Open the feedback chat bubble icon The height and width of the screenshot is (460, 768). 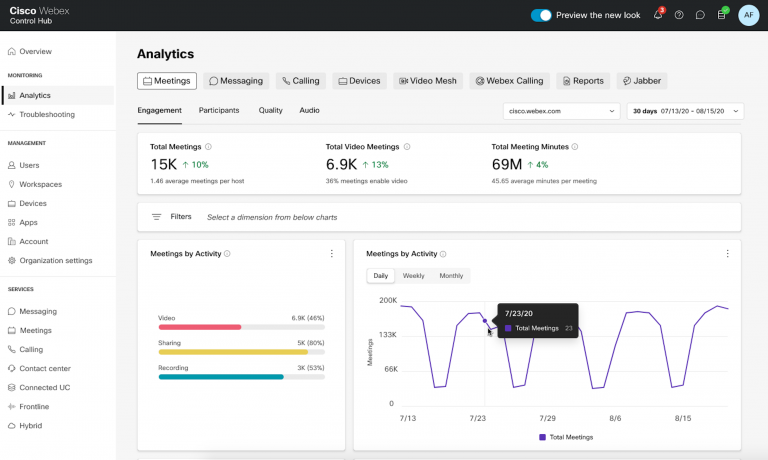(x=700, y=15)
